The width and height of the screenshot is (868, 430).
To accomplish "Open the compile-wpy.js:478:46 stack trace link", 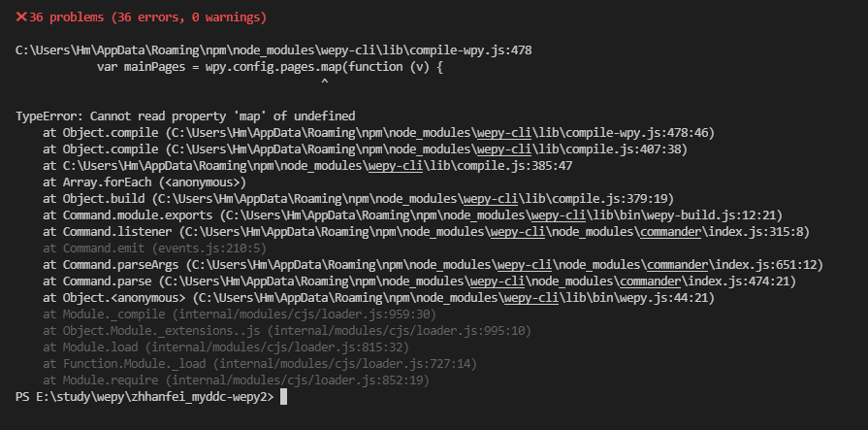I will tap(440, 133).
